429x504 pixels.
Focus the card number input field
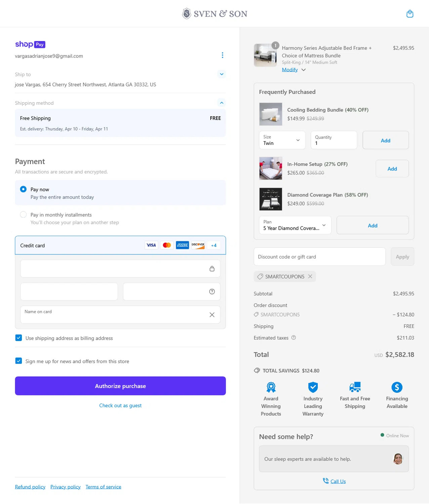click(120, 268)
